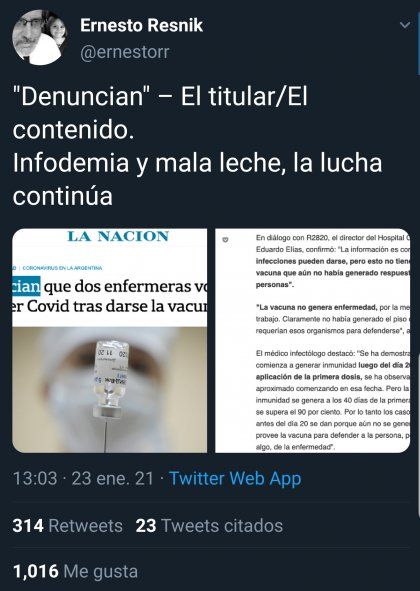
Task: Open the La Nacion headline image
Action: 110,340
